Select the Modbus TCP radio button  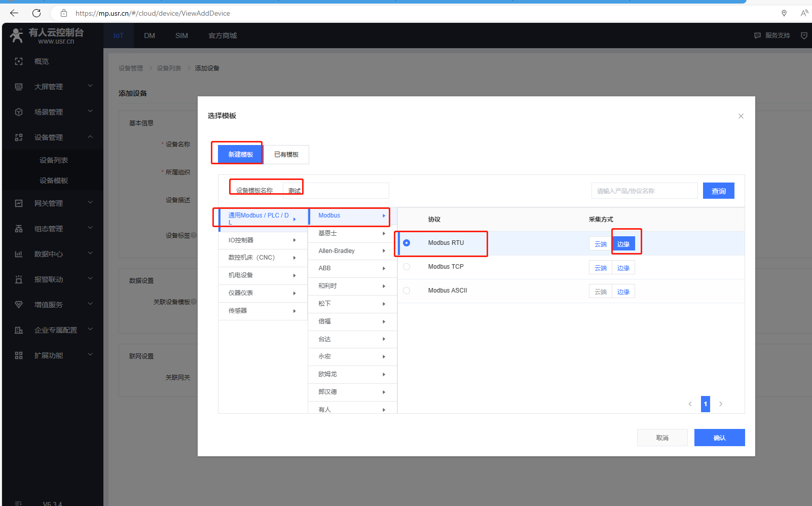click(x=407, y=267)
